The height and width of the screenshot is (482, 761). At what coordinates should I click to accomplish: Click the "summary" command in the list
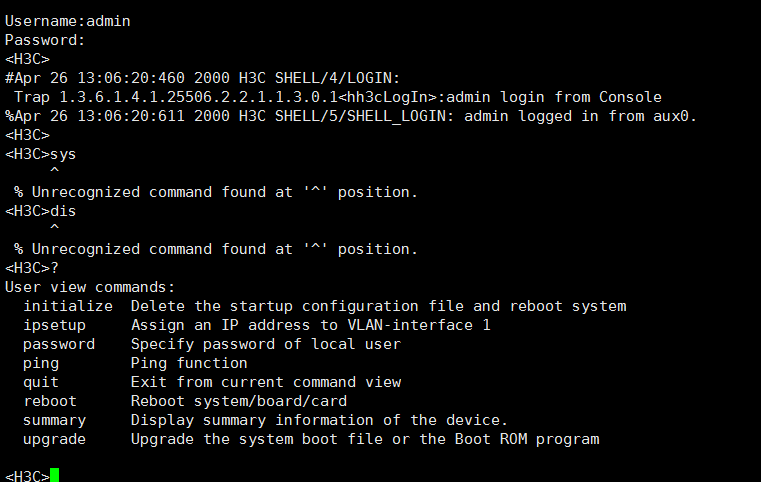click(55, 420)
